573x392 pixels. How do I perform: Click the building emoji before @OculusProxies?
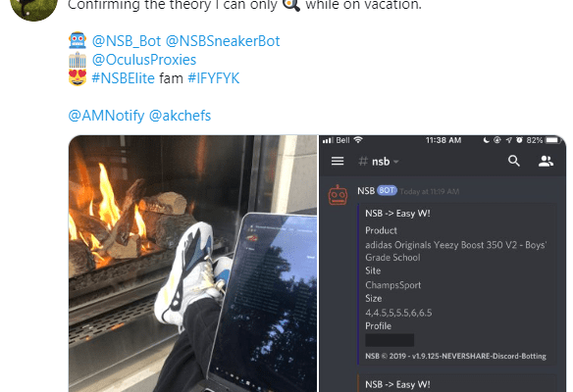[x=78, y=60]
